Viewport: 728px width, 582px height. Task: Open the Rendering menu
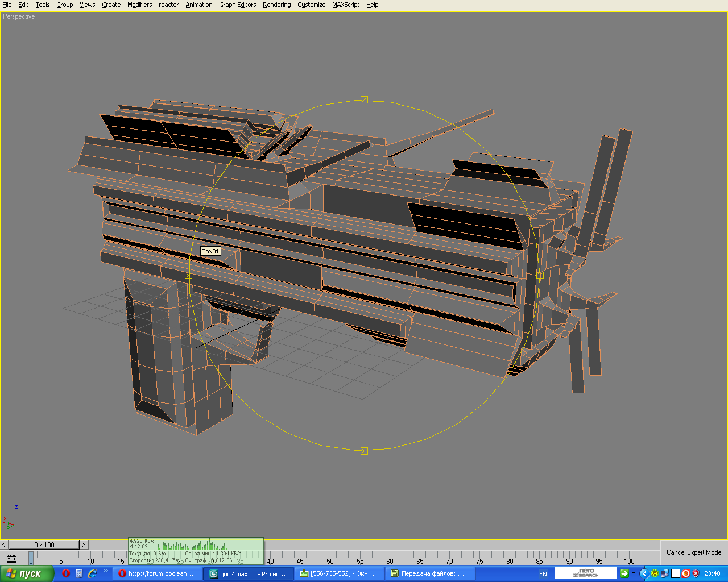(x=276, y=5)
